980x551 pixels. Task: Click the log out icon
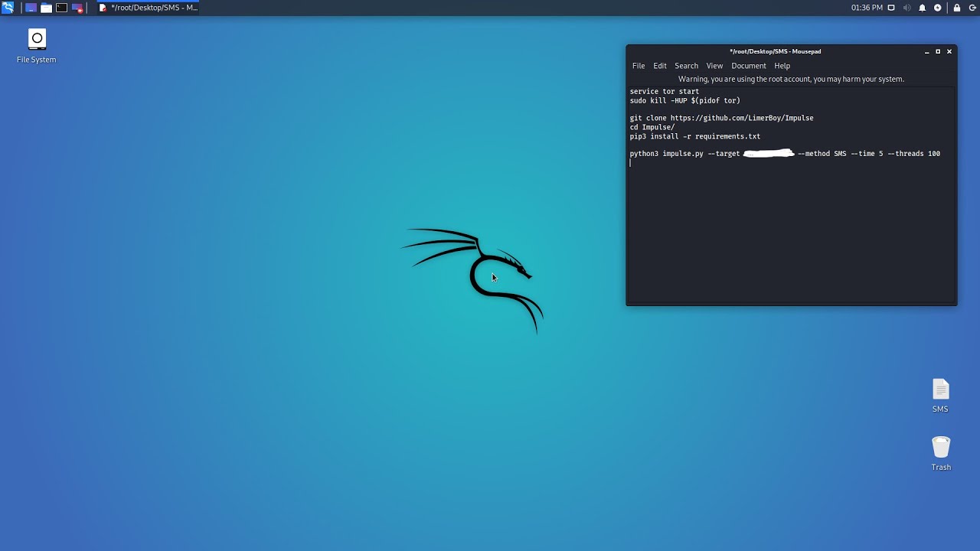click(972, 8)
